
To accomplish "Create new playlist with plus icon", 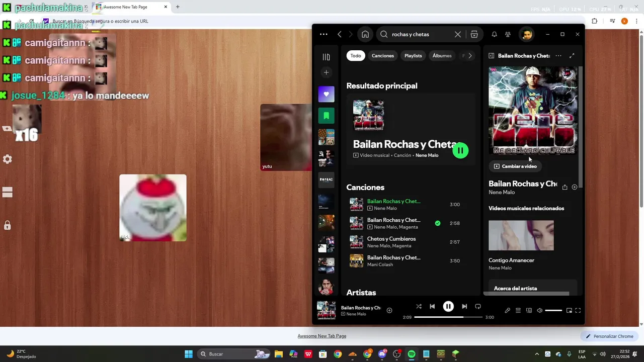I will 326,72.
